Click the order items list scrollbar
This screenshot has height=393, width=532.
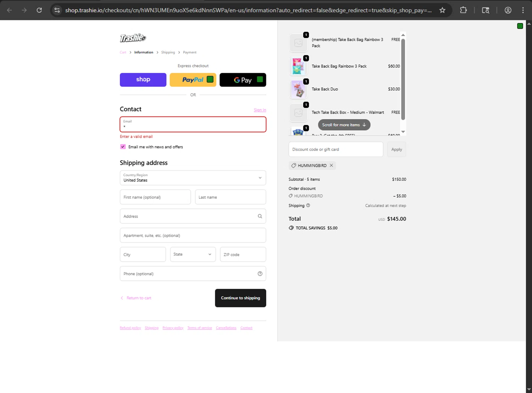pos(403,79)
